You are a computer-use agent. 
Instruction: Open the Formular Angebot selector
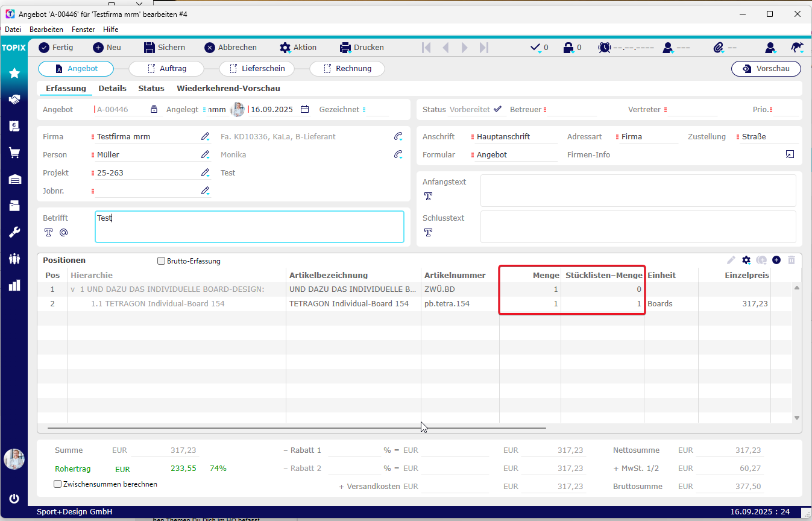click(x=514, y=155)
